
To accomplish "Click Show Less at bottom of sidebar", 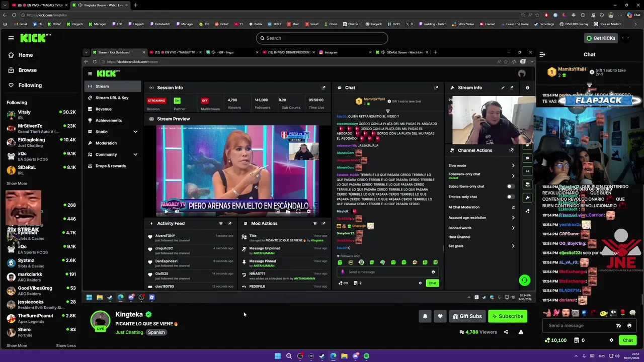I will (66, 345).
